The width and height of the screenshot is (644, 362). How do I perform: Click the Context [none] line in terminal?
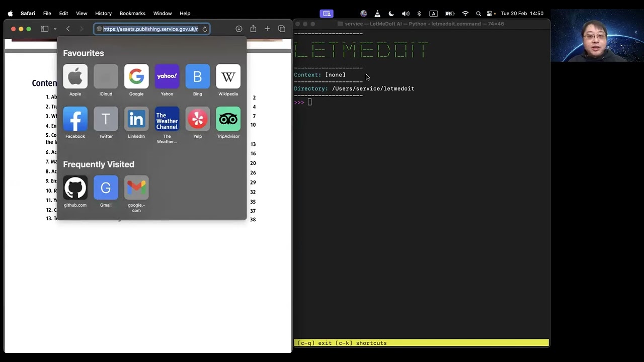tap(319, 75)
